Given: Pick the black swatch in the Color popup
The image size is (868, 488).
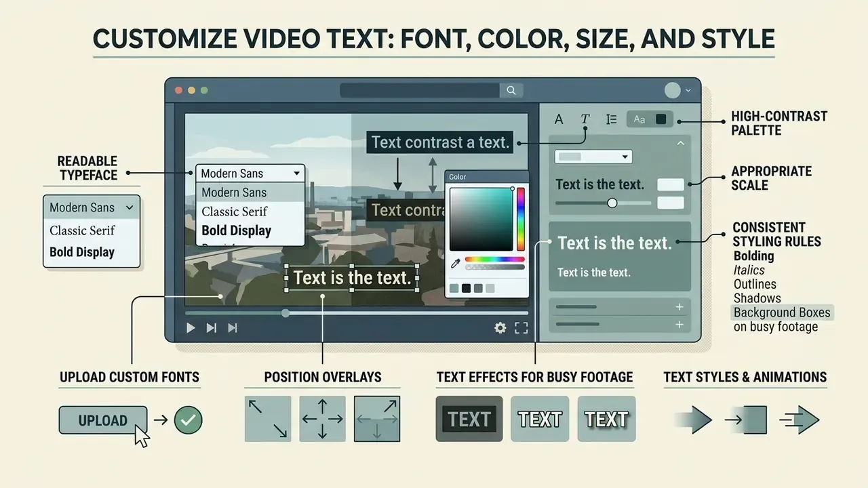Looking at the screenshot, I should point(466,288).
